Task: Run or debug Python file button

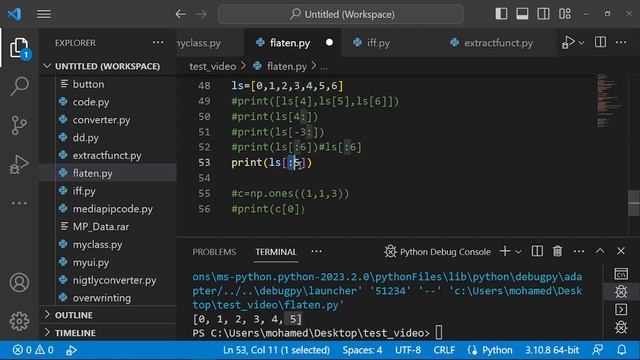Action: (x=568, y=42)
